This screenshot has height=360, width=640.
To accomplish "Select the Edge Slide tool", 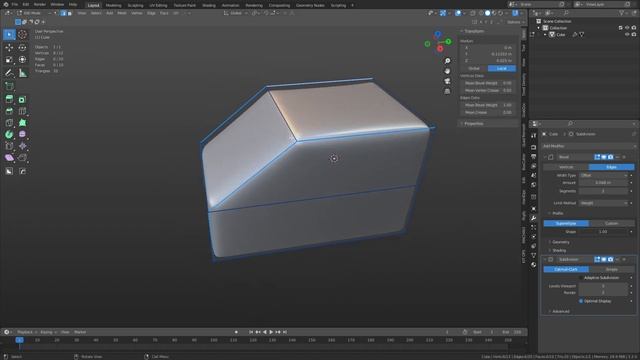I will click(x=9, y=146).
